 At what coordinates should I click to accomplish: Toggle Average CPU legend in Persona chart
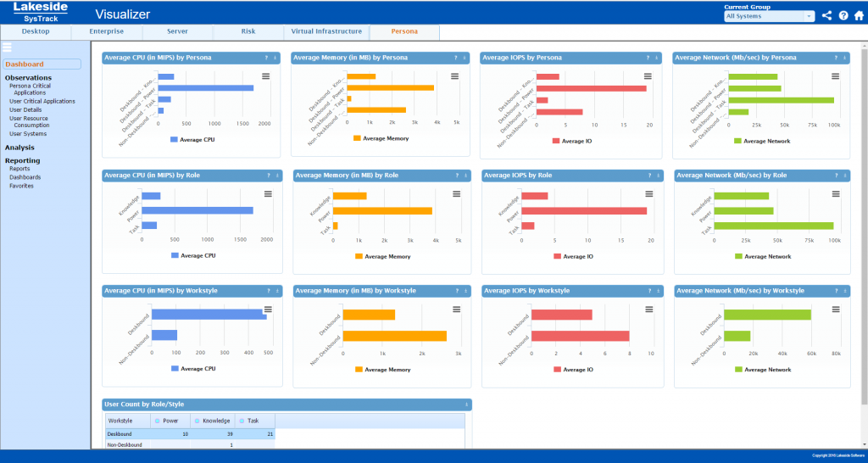[x=192, y=139]
